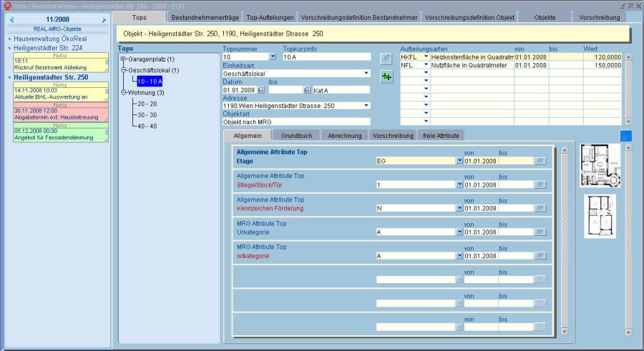Open Vorschreibungsdefinition Objekt tab

point(469,18)
